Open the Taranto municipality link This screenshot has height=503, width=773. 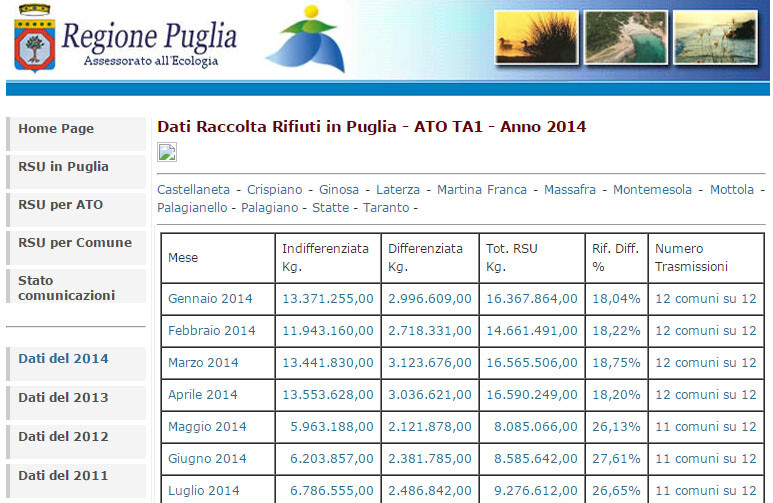point(386,208)
